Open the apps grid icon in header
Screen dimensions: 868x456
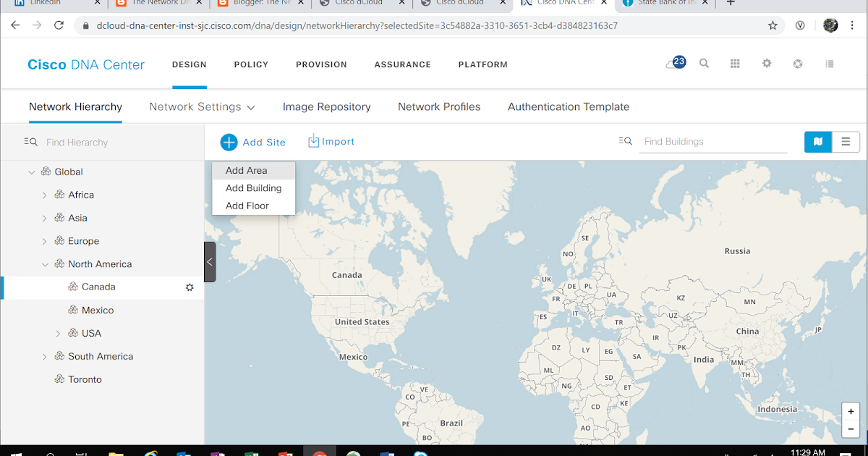tap(735, 64)
